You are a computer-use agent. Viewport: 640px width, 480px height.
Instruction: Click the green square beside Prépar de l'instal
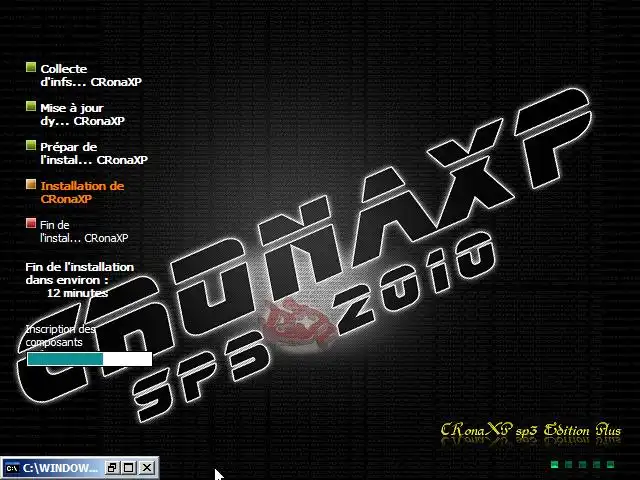[31, 145]
